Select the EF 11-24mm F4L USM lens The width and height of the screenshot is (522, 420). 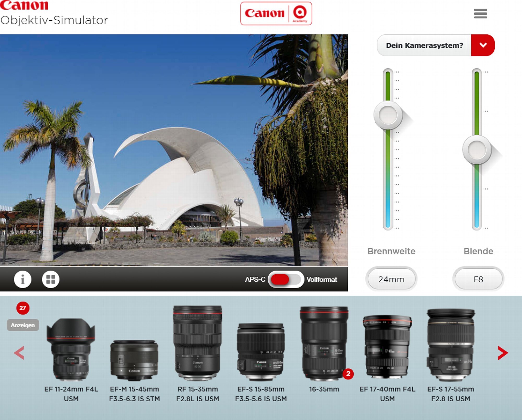click(x=71, y=350)
